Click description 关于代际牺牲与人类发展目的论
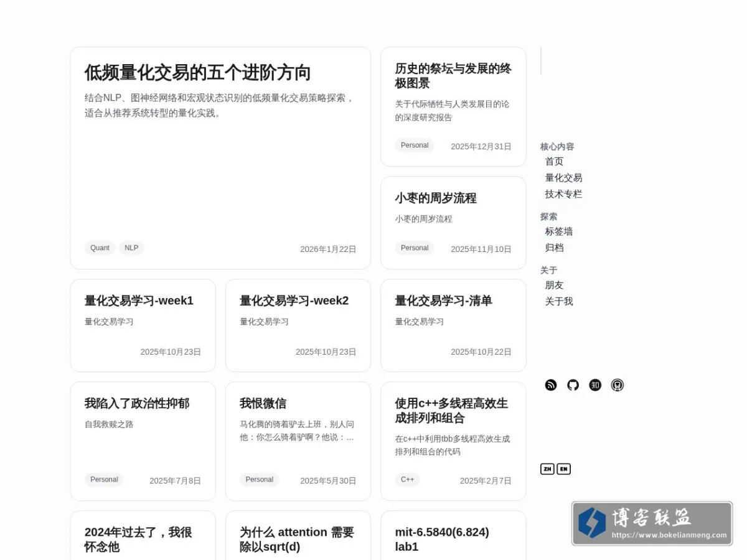The width and height of the screenshot is (747, 560). [452, 111]
